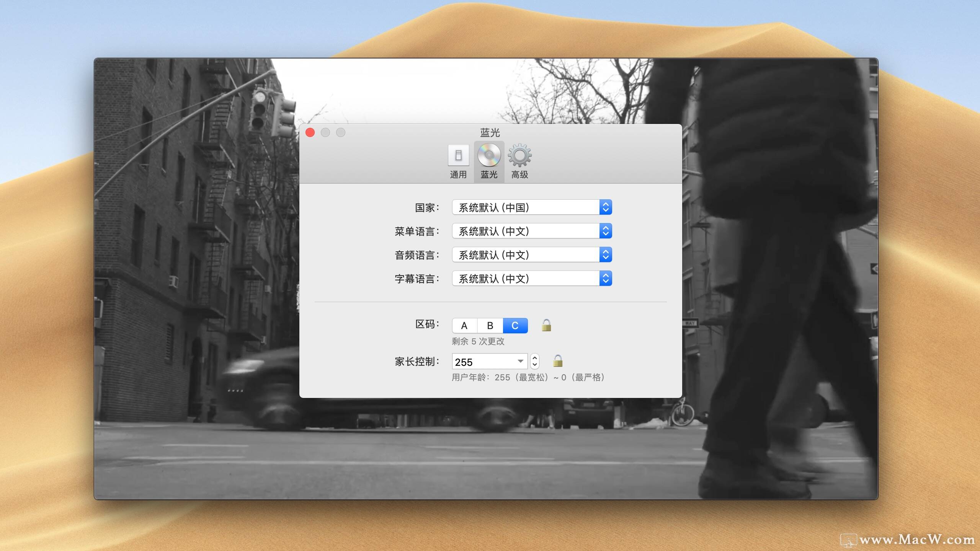Open the 通用 settings panel
Viewport: 980px width, 551px height.
tap(458, 161)
